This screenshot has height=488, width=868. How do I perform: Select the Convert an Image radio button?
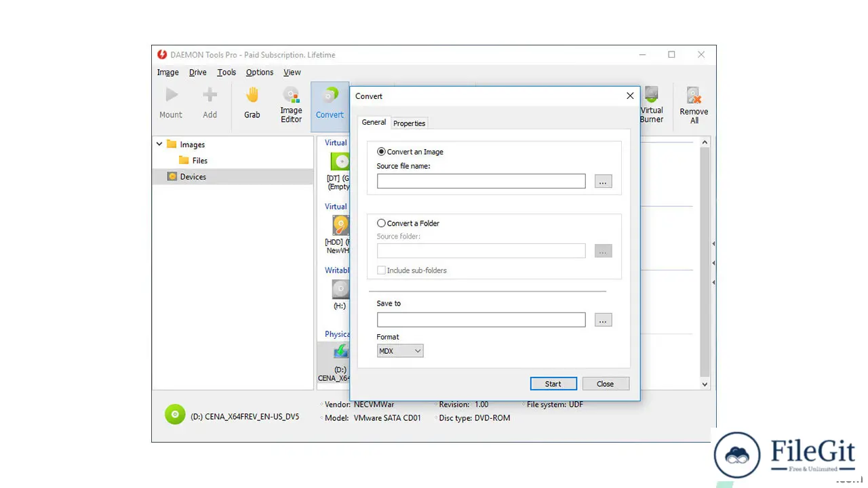(381, 152)
